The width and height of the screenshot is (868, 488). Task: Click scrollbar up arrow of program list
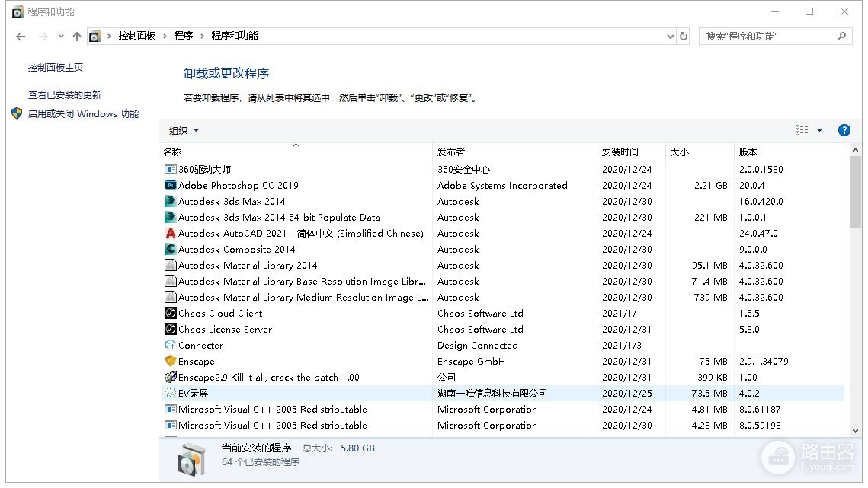pos(855,150)
